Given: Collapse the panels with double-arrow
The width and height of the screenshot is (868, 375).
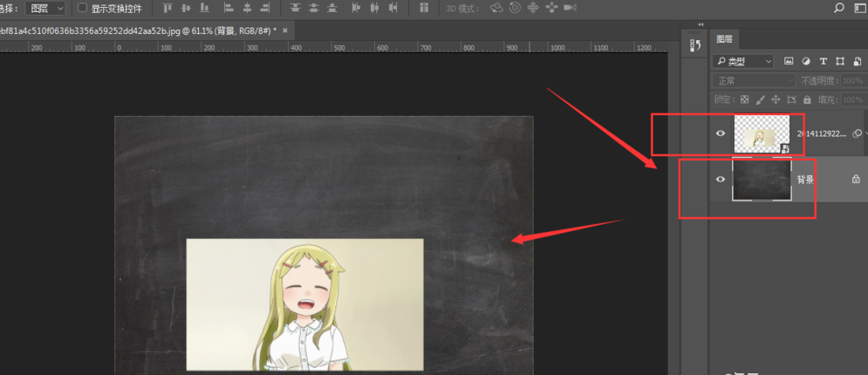Looking at the screenshot, I should [701, 24].
